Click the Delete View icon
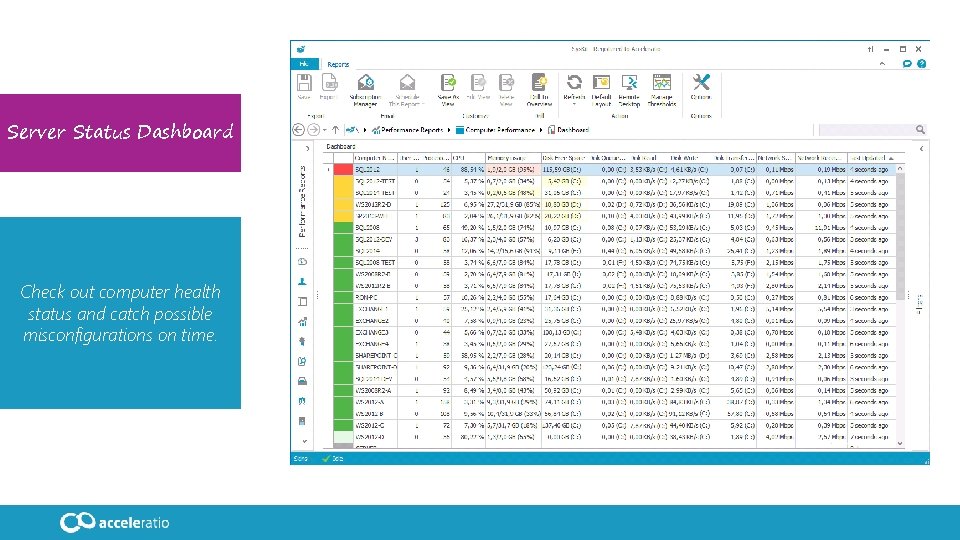This screenshot has height=540, width=960. pos(506,83)
